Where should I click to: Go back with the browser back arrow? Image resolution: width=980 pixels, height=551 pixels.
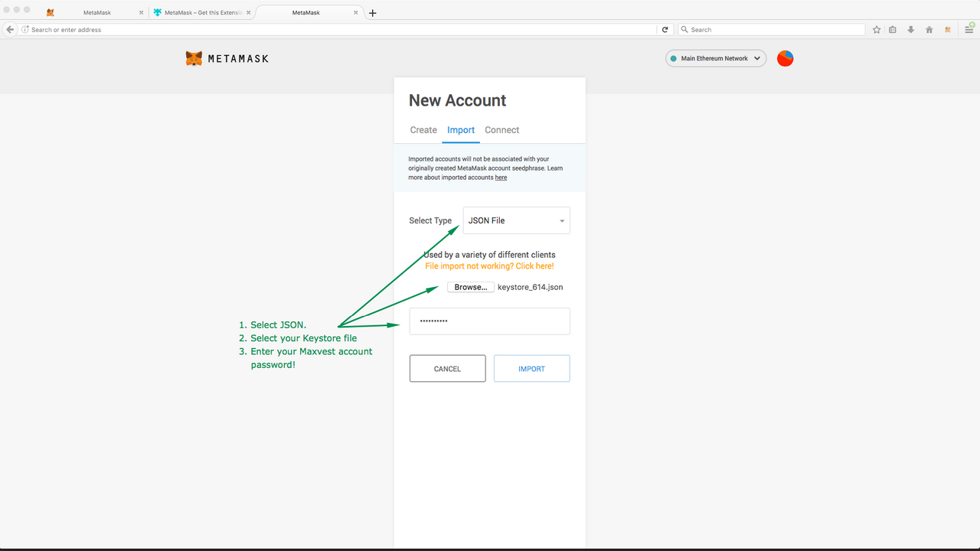(x=10, y=29)
